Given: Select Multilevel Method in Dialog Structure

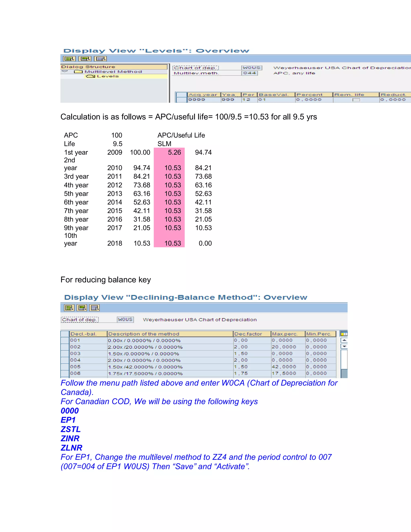Looking at the screenshot, I should click(x=113, y=72).
